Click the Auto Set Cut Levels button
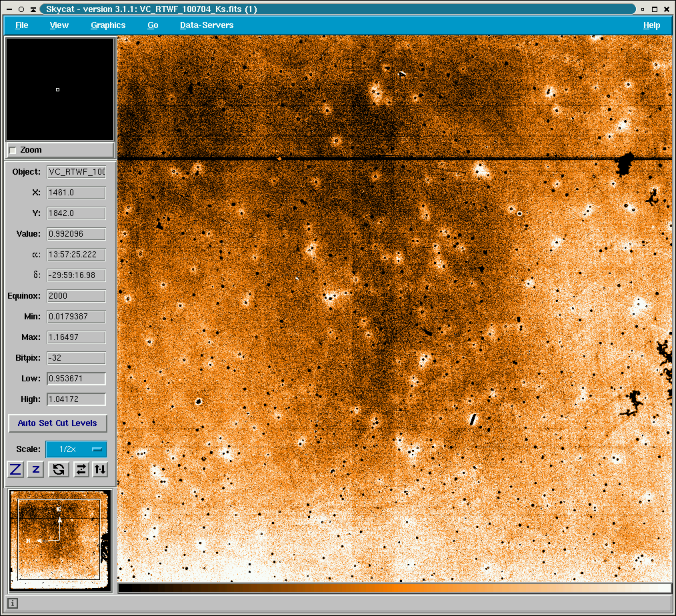The image size is (676, 616). (x=57, y=423)
